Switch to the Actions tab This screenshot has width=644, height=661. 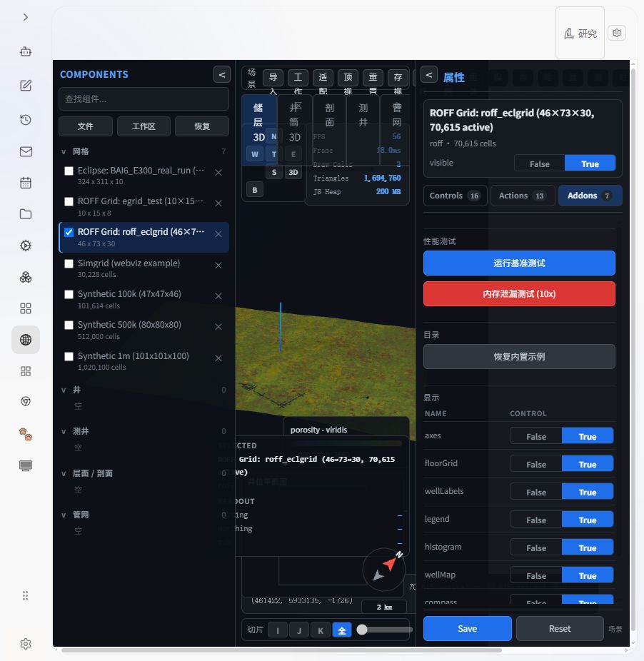click(523, 196)
